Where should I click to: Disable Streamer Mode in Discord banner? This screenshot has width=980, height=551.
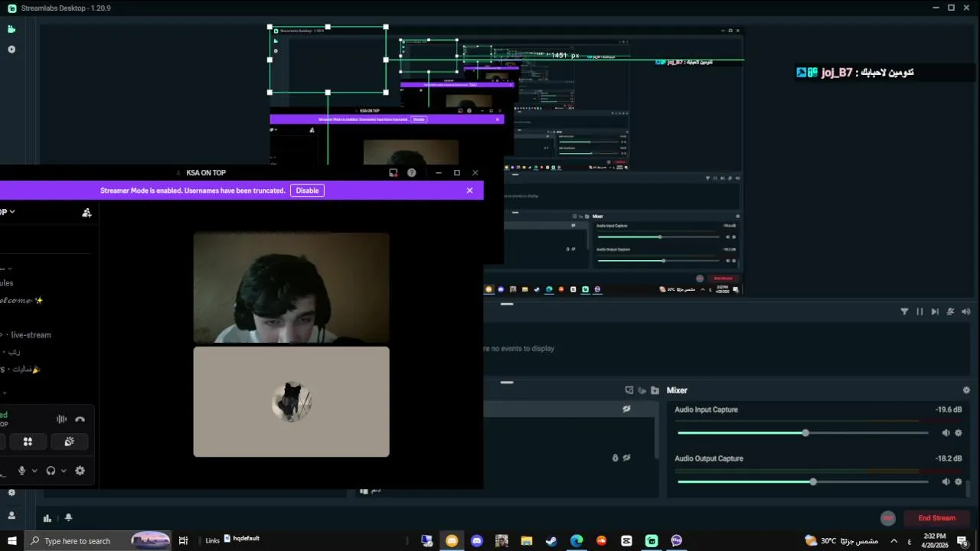307,191
